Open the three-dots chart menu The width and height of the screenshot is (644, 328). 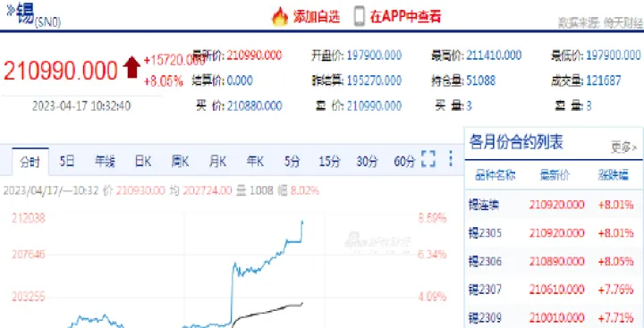click(x=451, y=159)
